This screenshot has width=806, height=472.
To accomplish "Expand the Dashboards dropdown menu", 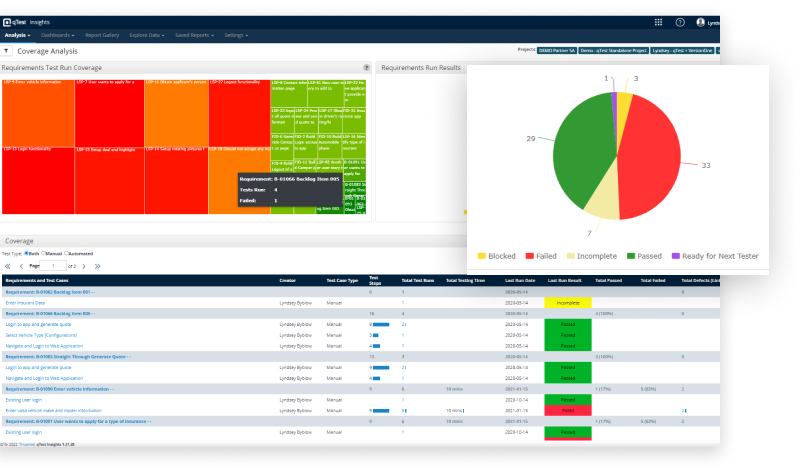I will point(58,35).
